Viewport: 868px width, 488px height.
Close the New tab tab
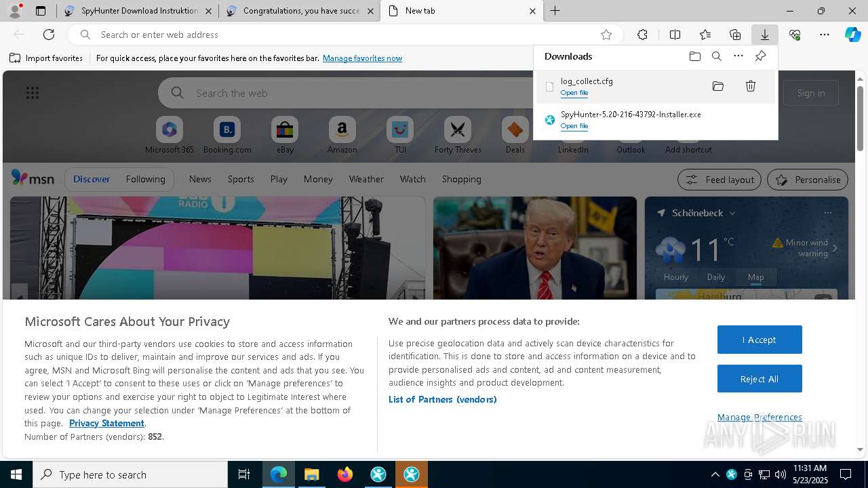click(x=532, y=11)
